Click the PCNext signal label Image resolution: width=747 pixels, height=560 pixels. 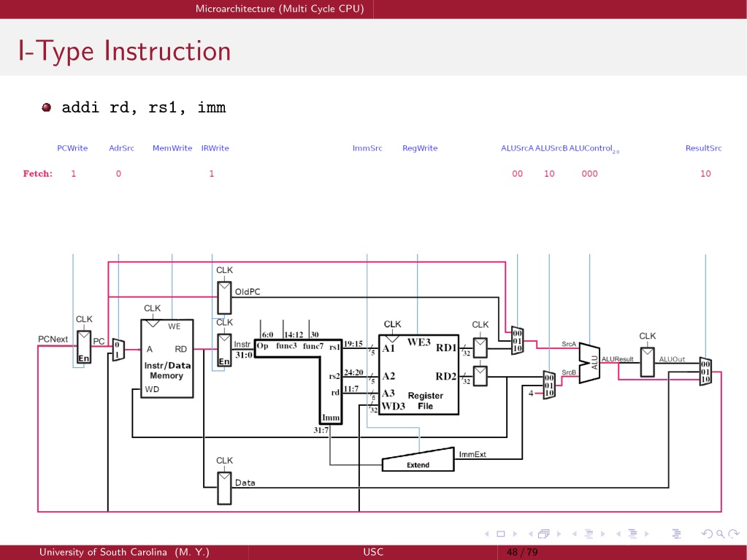53,339
